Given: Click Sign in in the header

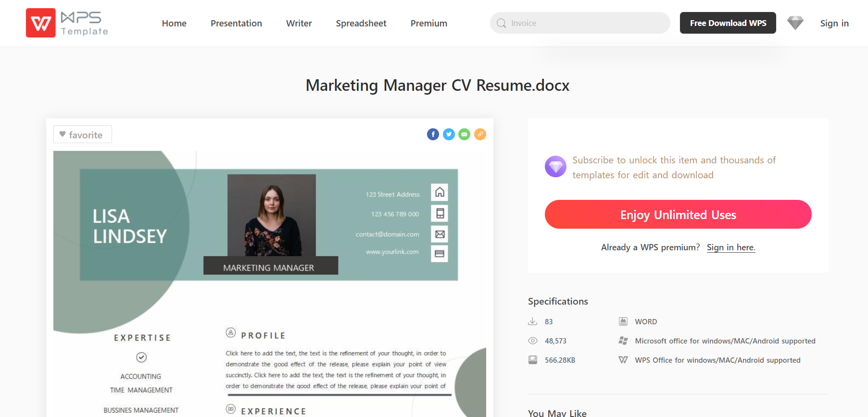Looking at the screenshot, I should tap(834, 23).
